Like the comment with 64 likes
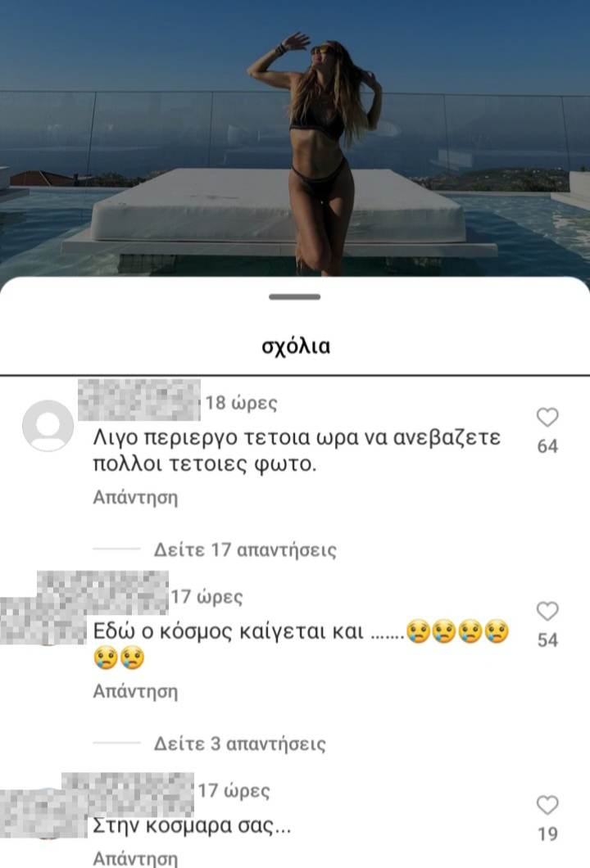 (547, 417)
